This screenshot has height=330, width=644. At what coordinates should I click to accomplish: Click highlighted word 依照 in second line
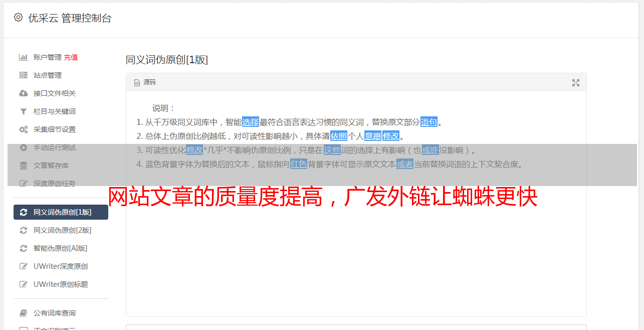click(339, 136)
